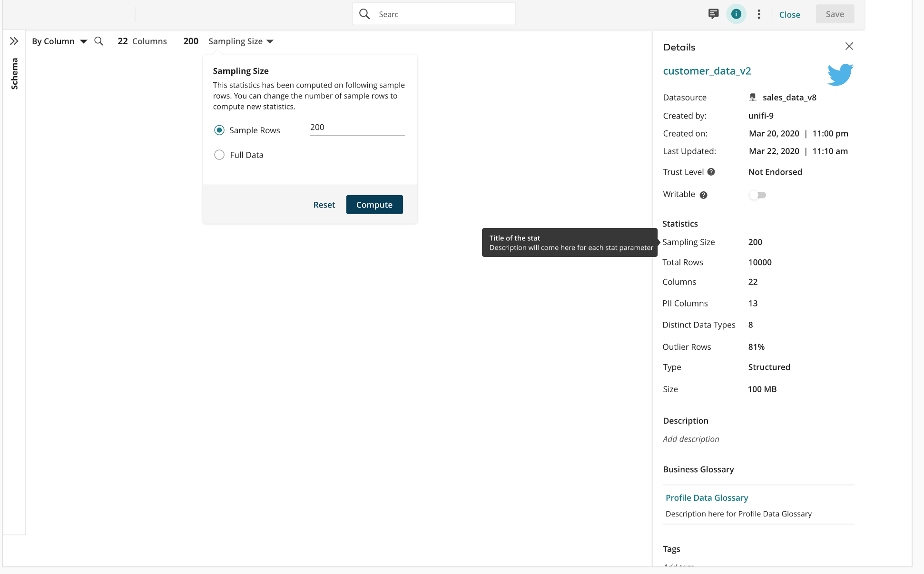Click the Trust Level help icon

coord(711,172)
